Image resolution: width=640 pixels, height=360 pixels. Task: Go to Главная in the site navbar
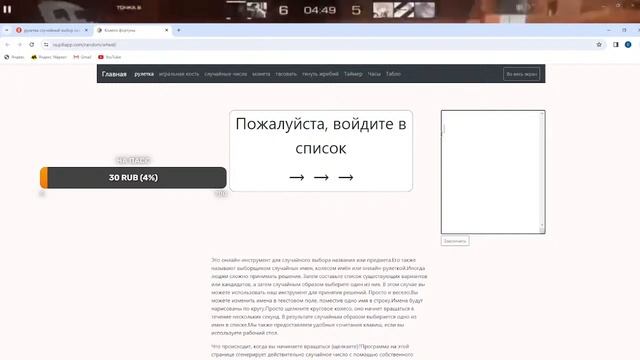coord(114,74)
